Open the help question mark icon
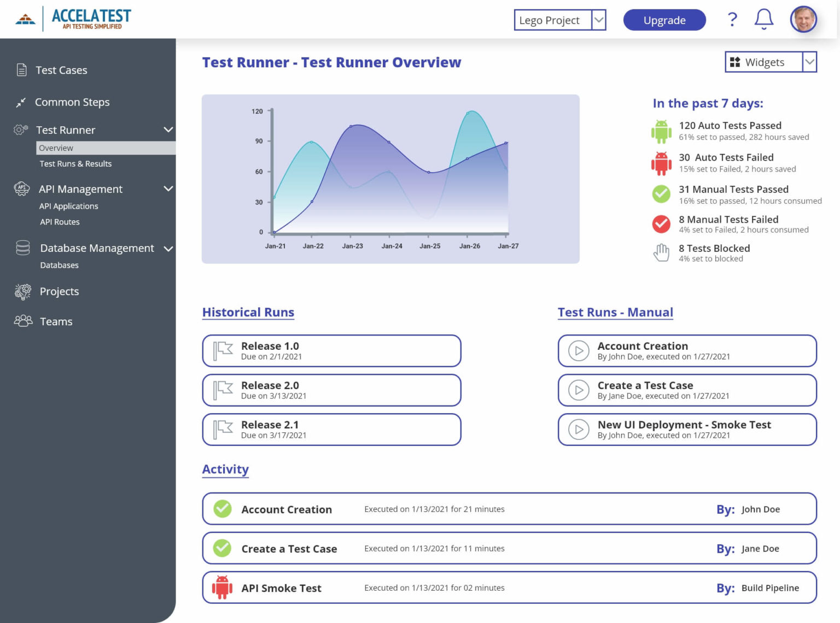Screen dimensions: 840x623 [x=732, y=20]
